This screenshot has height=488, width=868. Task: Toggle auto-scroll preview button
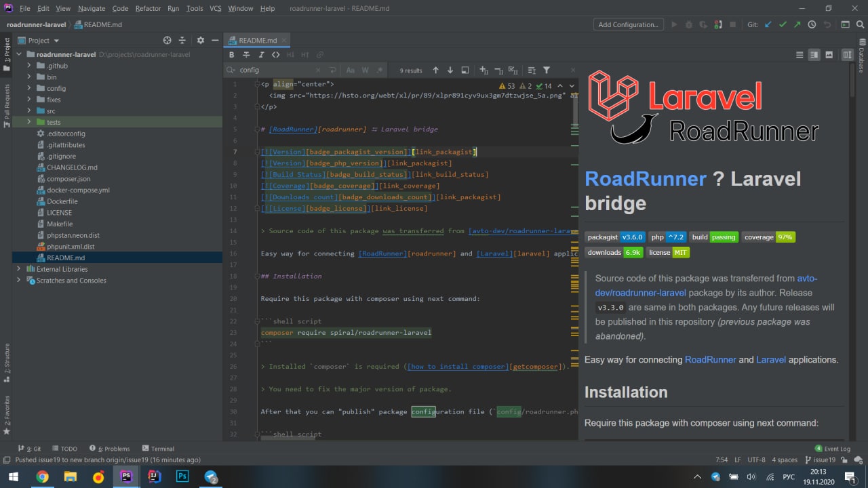click(x=847, y=55)
